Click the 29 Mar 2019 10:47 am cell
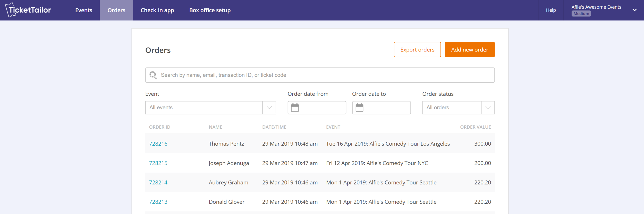The width and height of the screenshot is (644, 214). pos(290,163)
